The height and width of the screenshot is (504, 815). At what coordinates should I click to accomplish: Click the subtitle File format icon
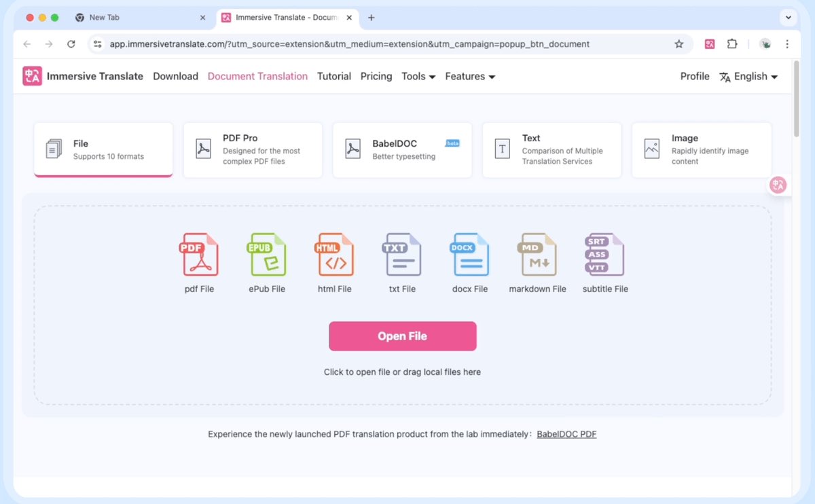pos(604,254)
